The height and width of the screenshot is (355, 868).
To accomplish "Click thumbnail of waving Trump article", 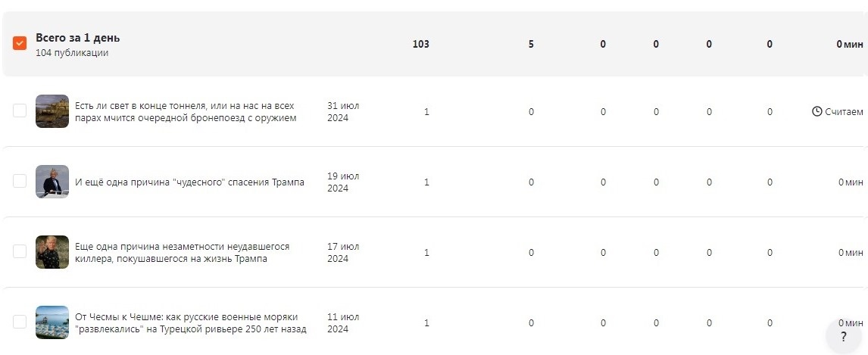I will tap(52, 252).
